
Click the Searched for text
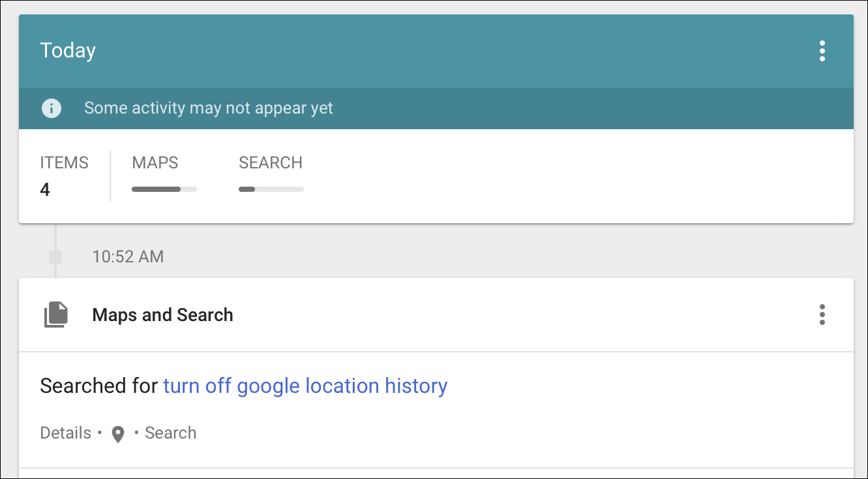(x=98, y=386)
